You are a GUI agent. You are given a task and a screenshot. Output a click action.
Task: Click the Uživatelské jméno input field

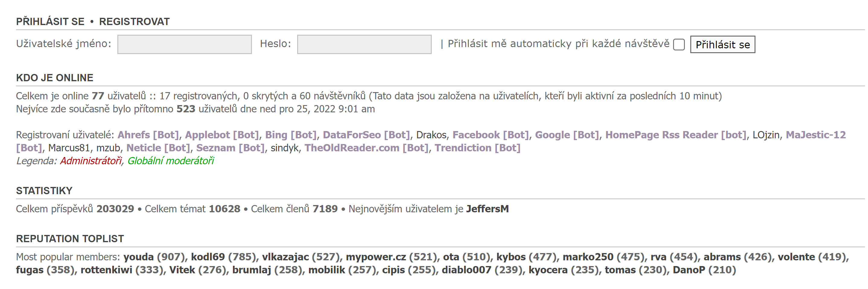click(x=184, y=44)
